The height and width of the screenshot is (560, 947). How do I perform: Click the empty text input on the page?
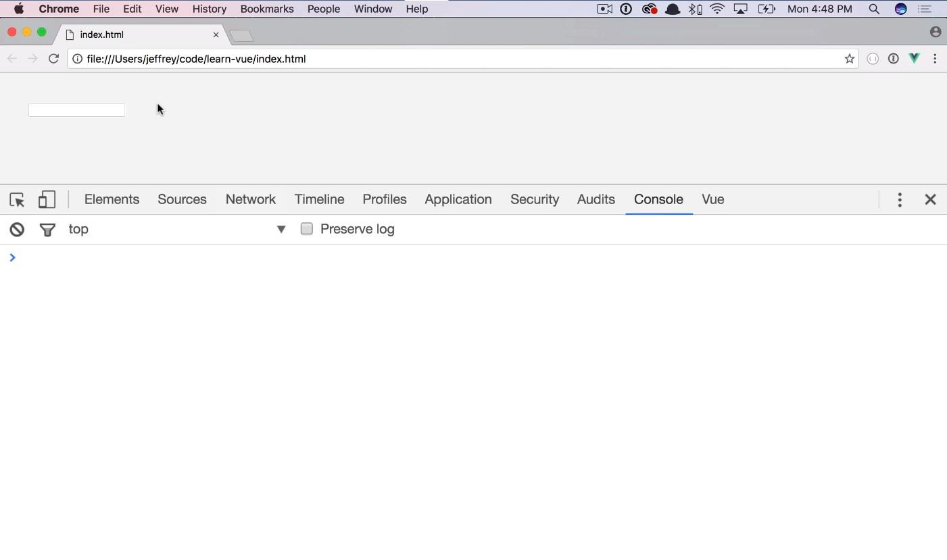(x=76, y=110)
